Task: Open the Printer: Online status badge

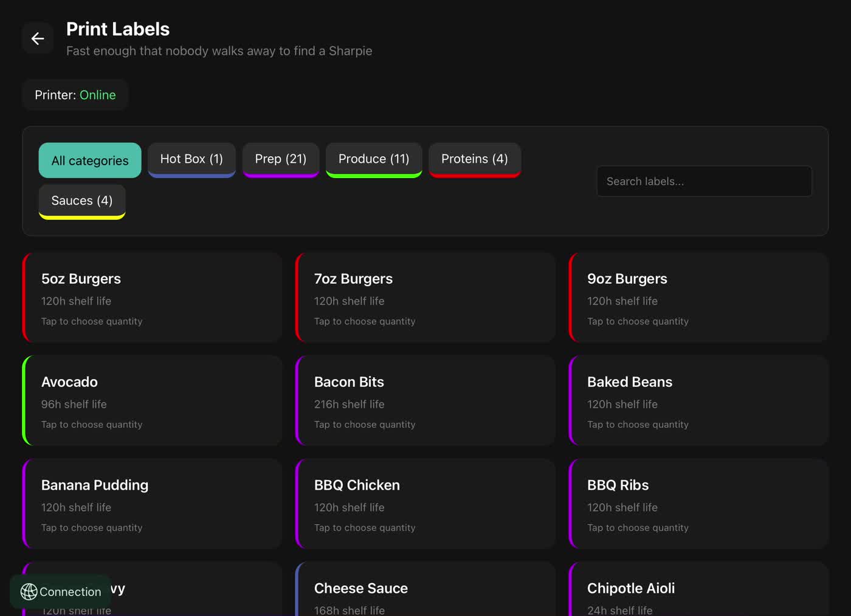Action: 75,95
